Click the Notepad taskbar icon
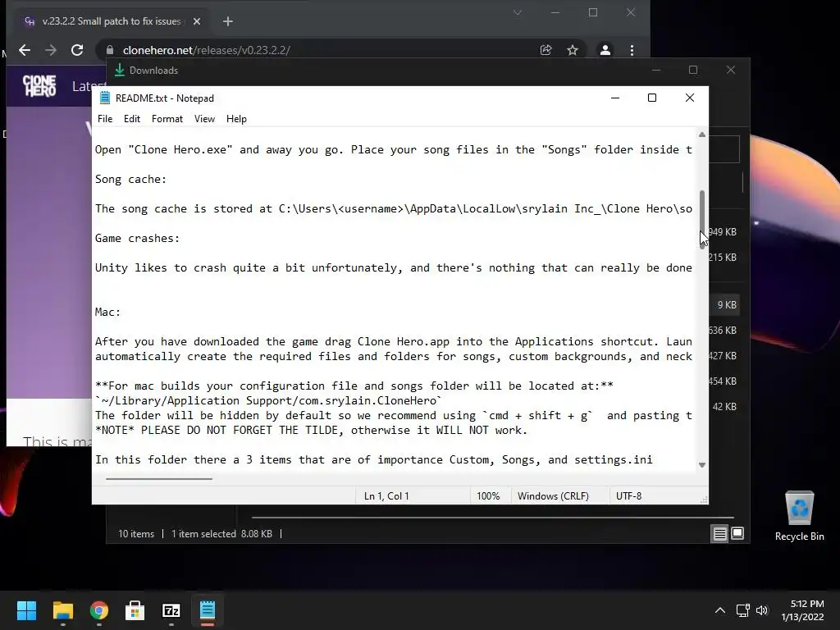The image size is (840, 630). [x=208, y=610]
